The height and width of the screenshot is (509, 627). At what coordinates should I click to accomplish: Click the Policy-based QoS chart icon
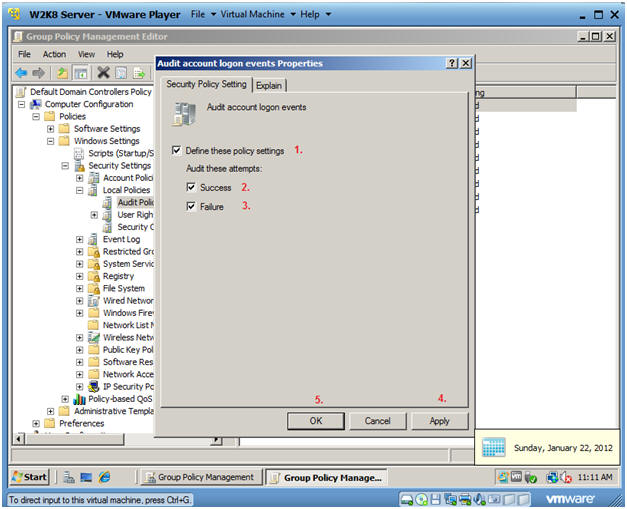(x=80, y=399)
